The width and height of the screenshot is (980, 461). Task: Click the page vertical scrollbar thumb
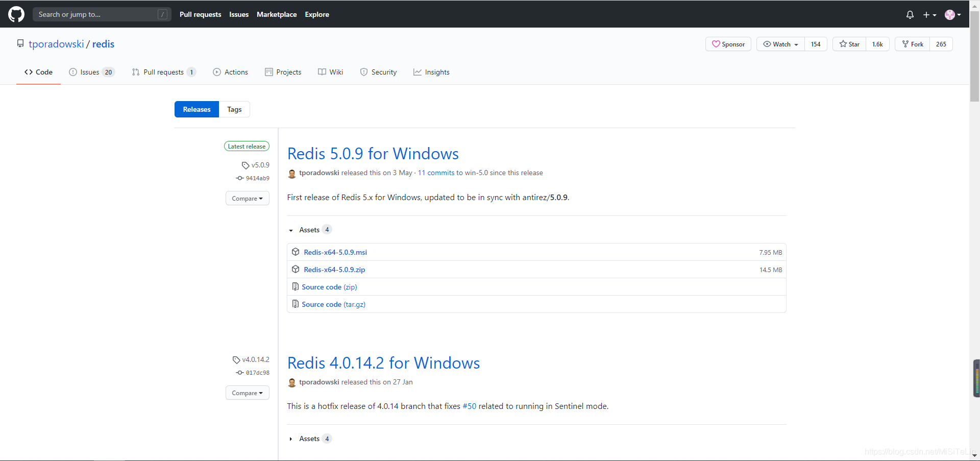(x=975, y=56)
